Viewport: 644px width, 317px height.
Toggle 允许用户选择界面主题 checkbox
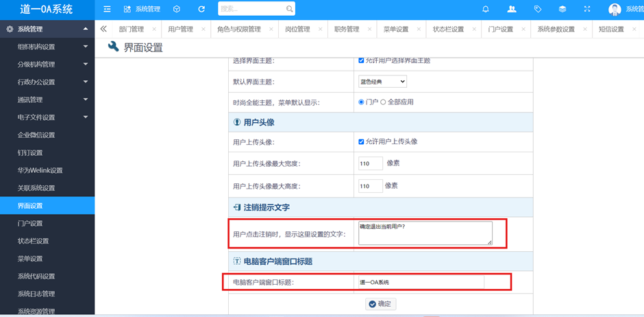(362, 60)
